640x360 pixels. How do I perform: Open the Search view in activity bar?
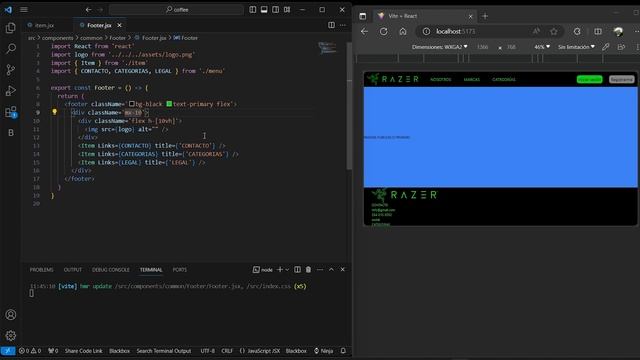(11, 49)
